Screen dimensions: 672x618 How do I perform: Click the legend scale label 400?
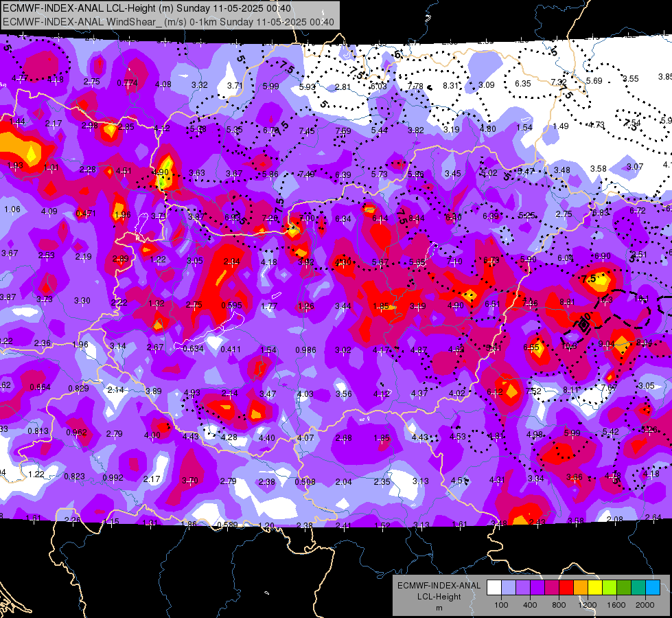(x=530, y=605)
